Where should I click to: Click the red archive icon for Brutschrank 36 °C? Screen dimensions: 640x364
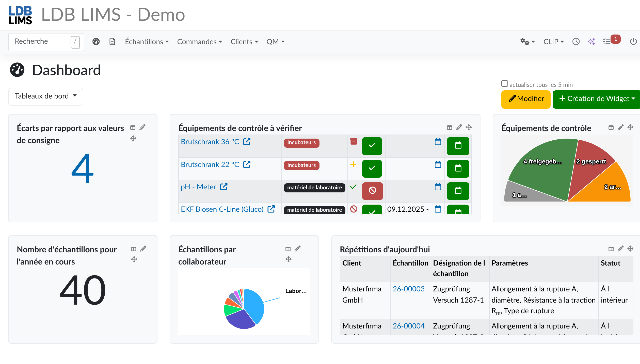(x=354, y=142)
